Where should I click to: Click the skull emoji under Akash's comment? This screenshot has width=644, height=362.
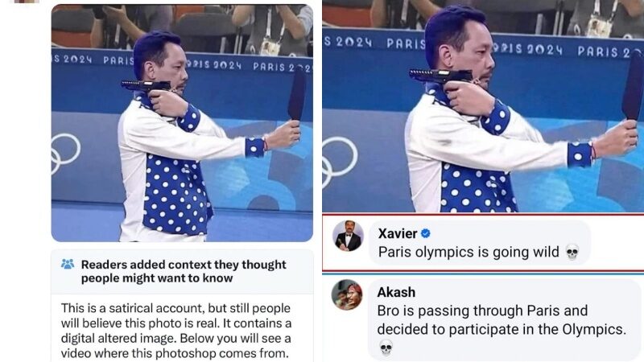(x=386, y=348)
